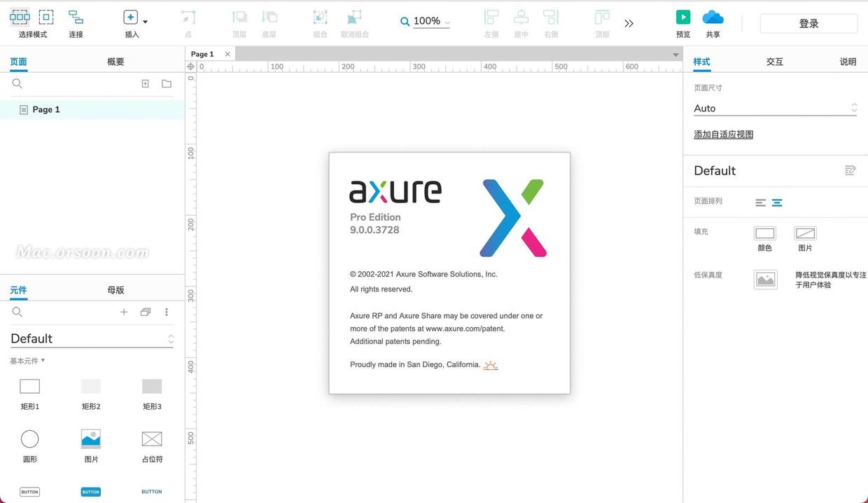Open fill 图片 image picker
This screenshot has width=868, height=503.
[x=805, y=233]
